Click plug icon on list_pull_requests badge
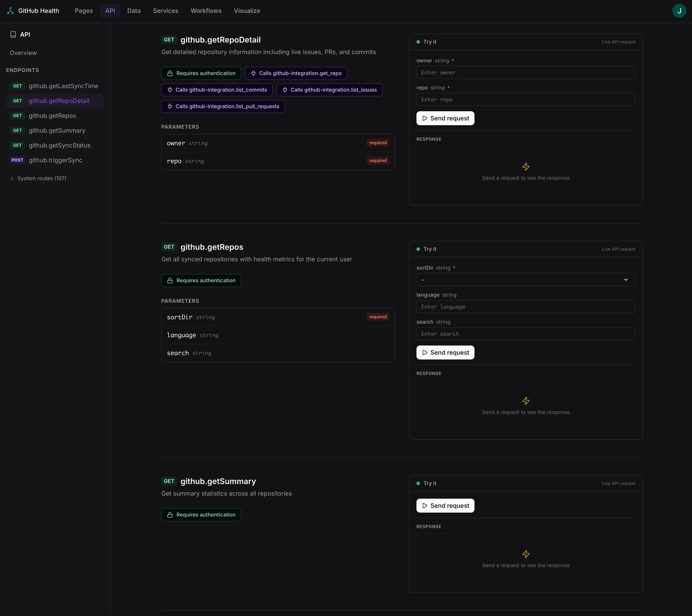This screenshot has height=616, width=692. click(x=170, y=107)
